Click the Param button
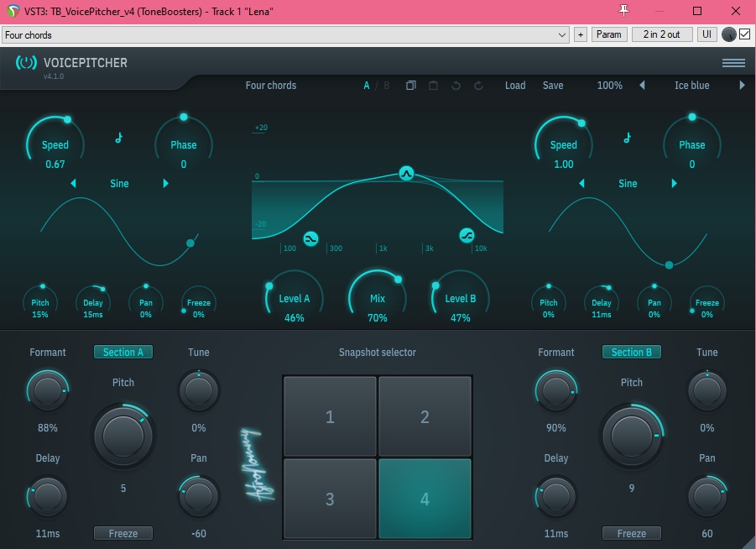 [x=609, y=34]
